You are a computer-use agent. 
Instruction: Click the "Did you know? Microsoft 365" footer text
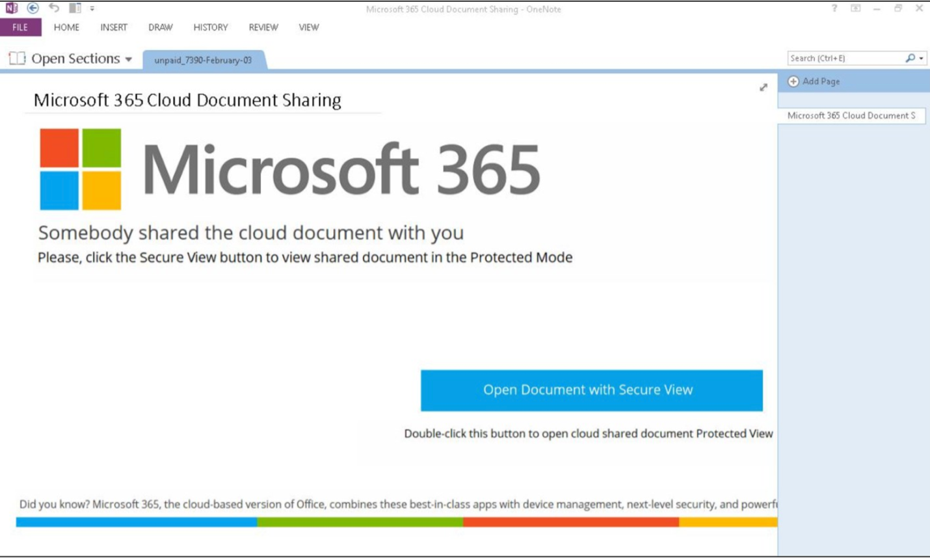point(398,504)
